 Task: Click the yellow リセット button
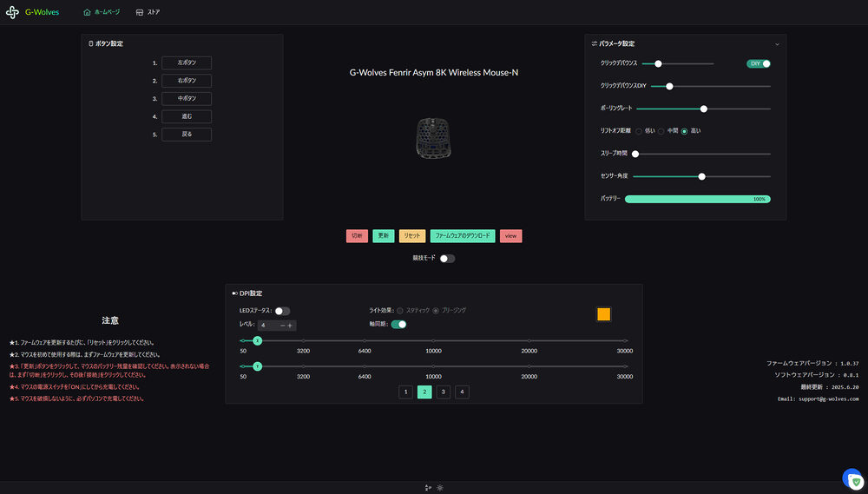click(412, 236)
